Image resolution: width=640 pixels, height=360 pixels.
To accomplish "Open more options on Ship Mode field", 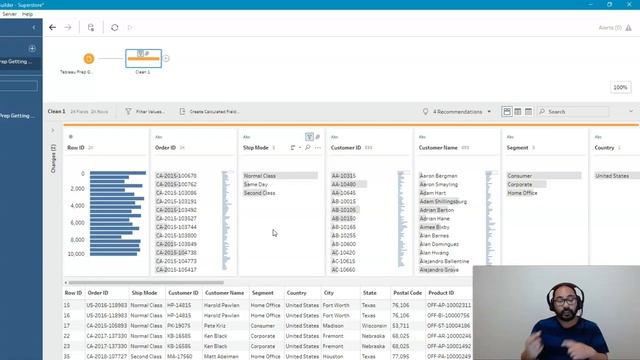I will point(318,148).
